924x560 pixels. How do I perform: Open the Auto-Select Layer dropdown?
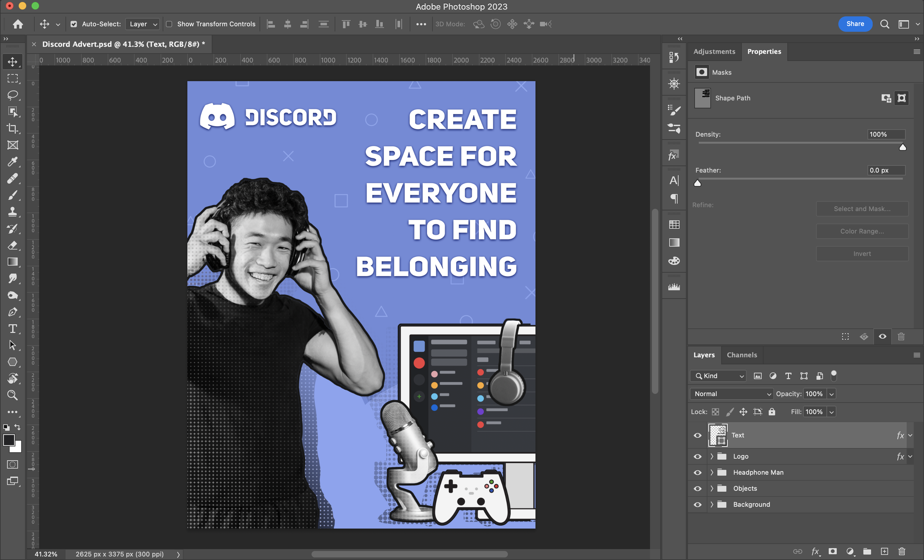pyautogui.click(x=142, y=24)
